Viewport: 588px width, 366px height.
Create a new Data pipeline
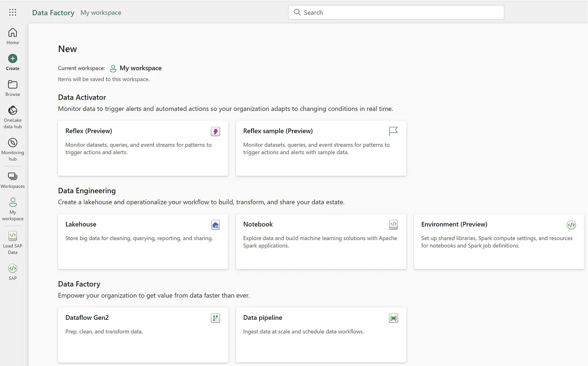321,334
